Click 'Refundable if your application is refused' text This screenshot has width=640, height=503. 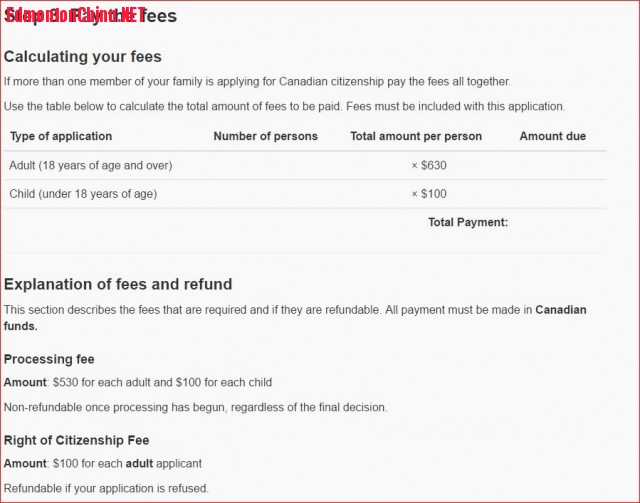[106, 488]
